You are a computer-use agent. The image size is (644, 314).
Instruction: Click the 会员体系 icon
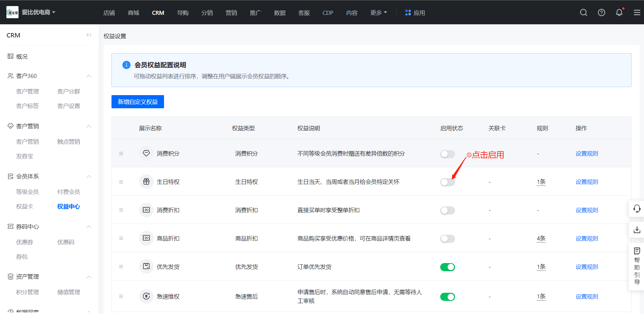tap(10, 176)
